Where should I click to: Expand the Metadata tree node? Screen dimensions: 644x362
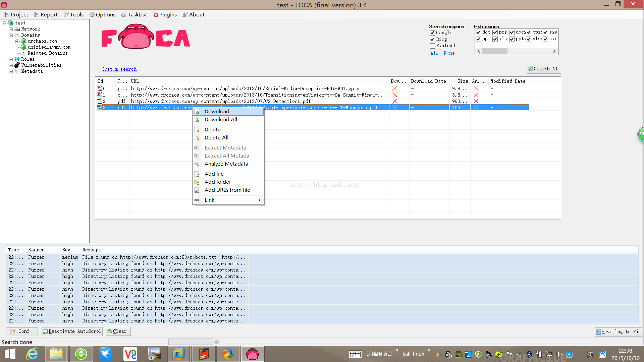point(11,71)
